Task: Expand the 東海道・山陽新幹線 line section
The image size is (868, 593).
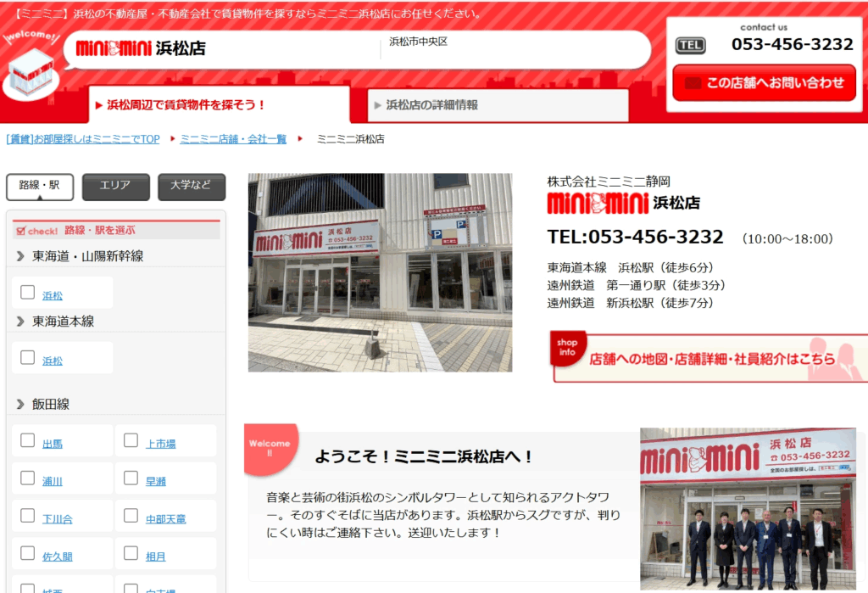Action: coord(20,256)
